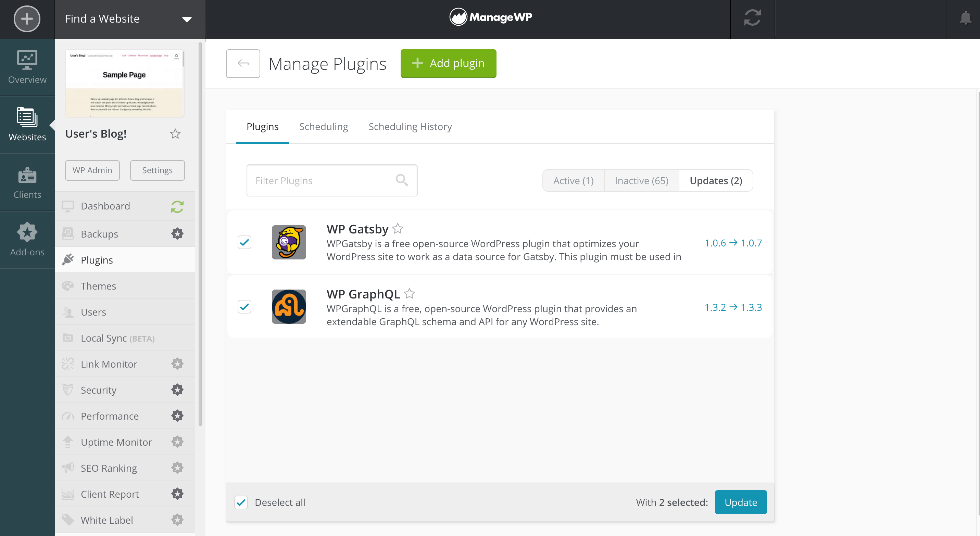980x536 pixels.
Task: Open the Scheduling History tab
Action: [x=410, y=127]
